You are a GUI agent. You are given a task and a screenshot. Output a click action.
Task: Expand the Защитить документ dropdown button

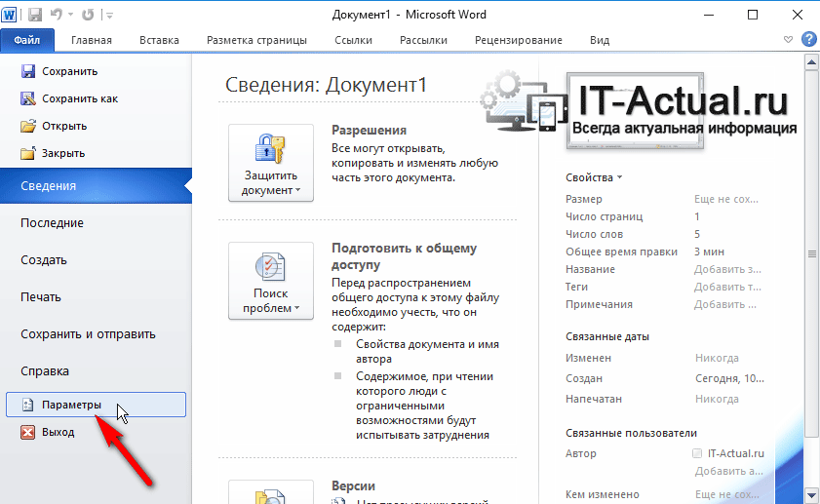[270, 163]
